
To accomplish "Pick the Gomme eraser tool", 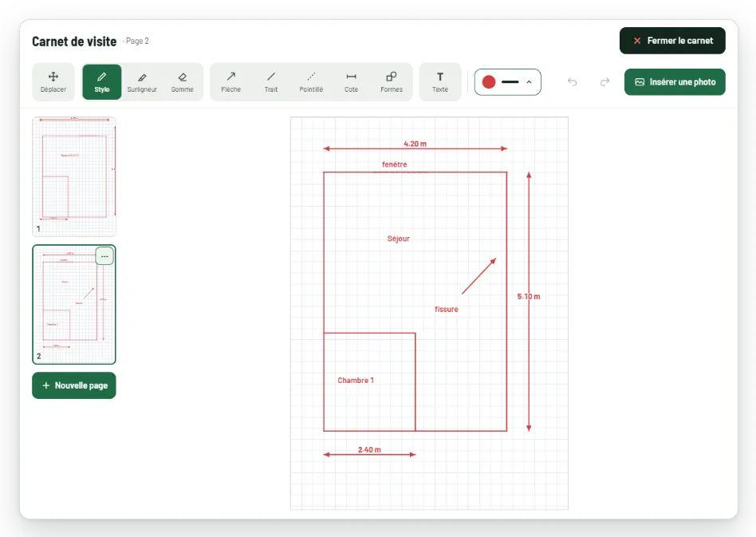I will (x=183, y=82).
